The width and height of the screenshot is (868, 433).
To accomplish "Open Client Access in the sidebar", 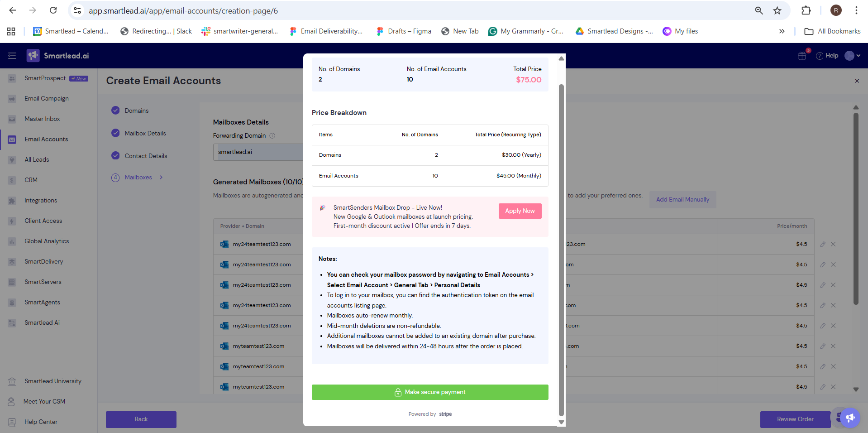I will pos(43,221).
